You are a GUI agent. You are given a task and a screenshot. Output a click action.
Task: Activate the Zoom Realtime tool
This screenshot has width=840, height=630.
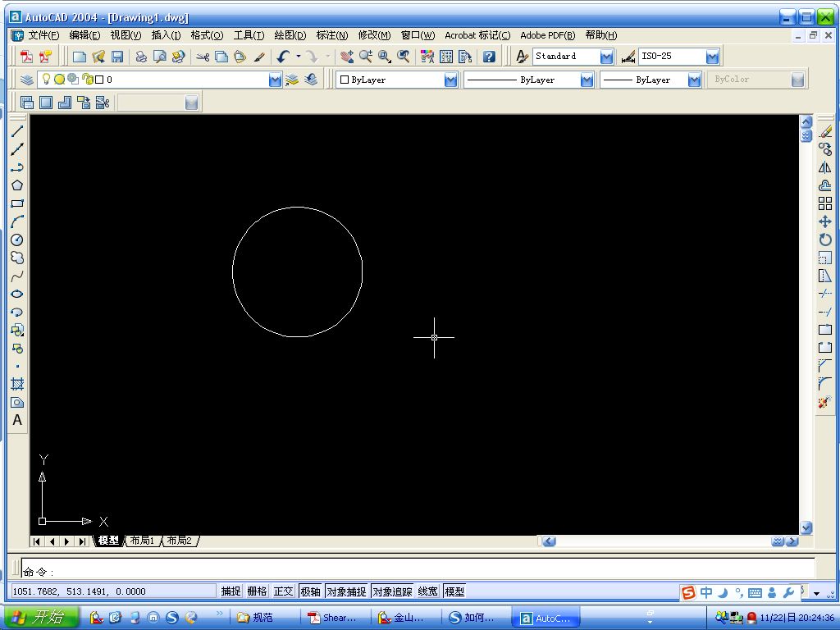[366, 57]
